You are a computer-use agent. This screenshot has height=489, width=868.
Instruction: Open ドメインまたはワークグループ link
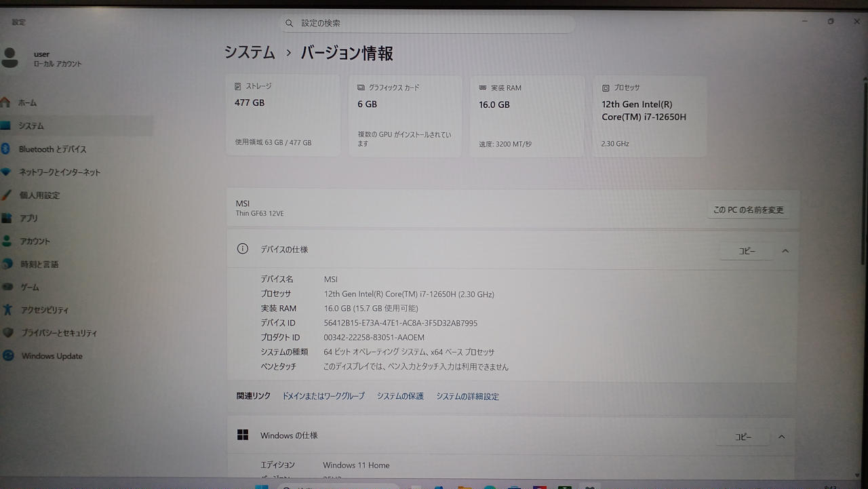[x=323, y=396]
